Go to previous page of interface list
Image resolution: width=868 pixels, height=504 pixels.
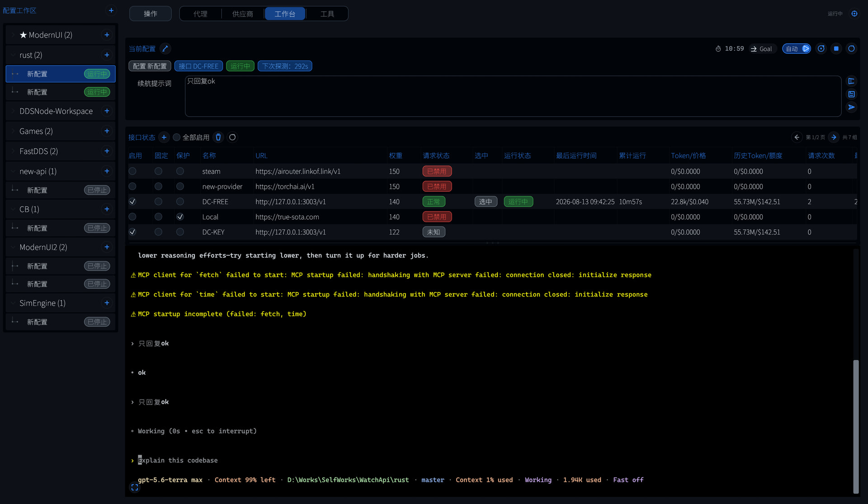pos(797,137)
